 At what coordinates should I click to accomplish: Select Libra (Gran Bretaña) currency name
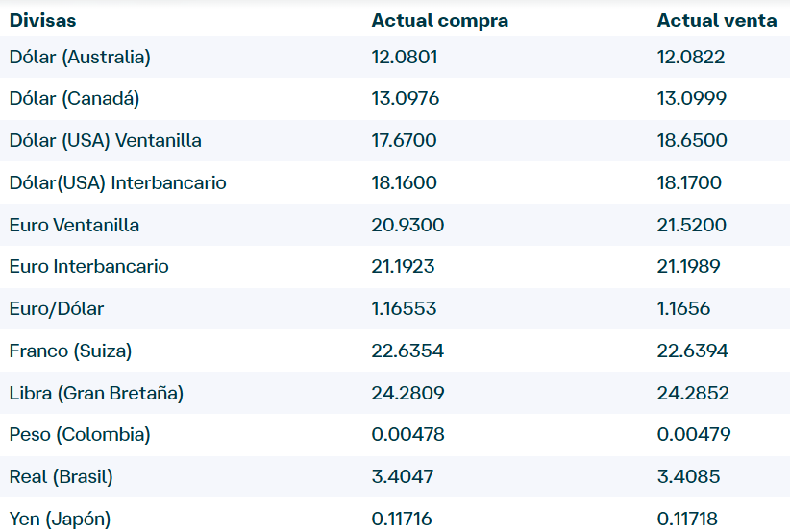[x=96, y=393]
